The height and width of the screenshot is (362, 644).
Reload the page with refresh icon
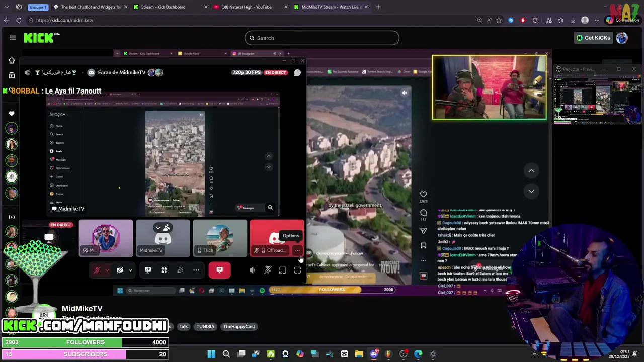click(19, 20)
